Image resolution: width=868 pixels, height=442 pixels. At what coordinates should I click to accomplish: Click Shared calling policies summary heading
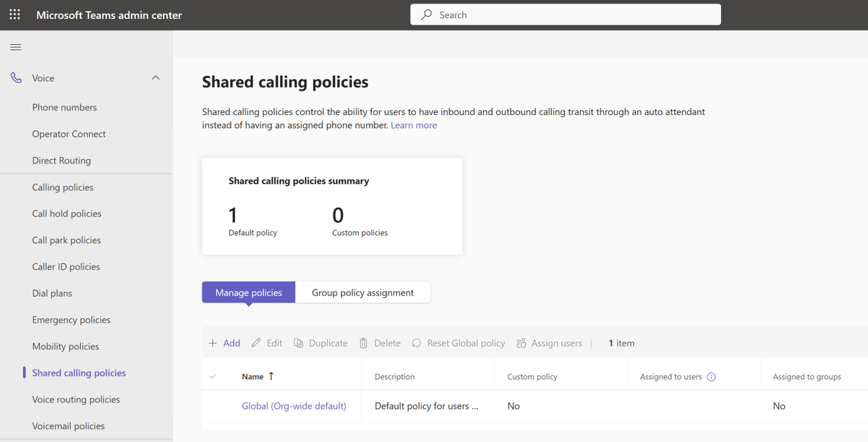coord(299,181)
